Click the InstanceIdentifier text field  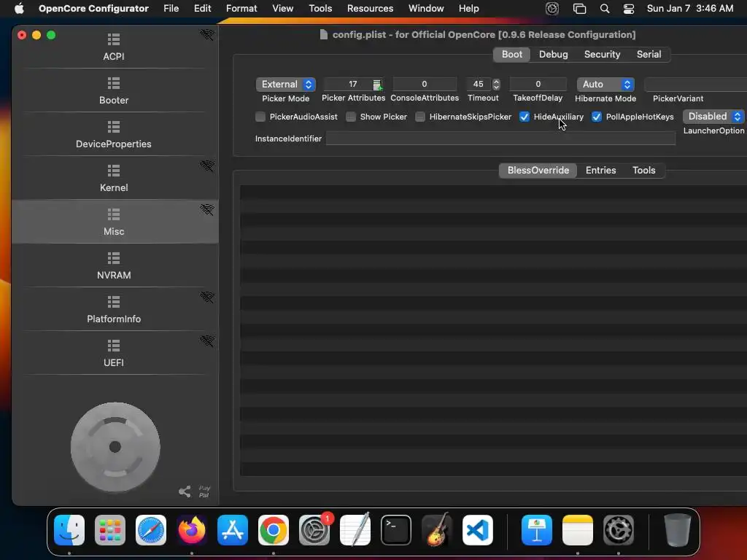[x=500, y=139]
